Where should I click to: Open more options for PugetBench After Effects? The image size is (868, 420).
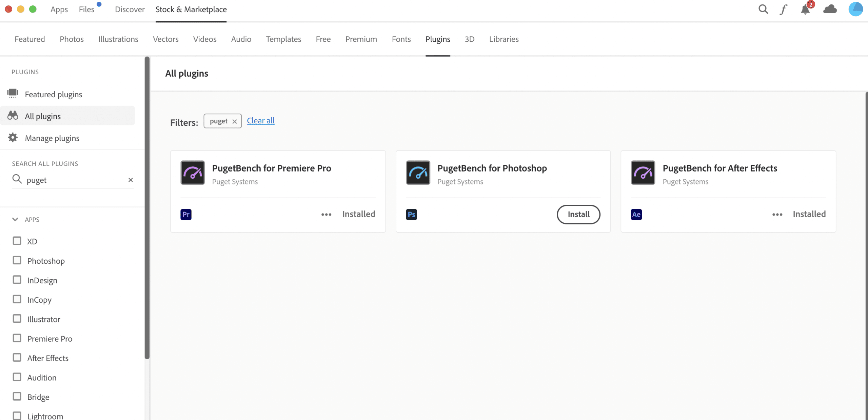click(x=777, y=214)
